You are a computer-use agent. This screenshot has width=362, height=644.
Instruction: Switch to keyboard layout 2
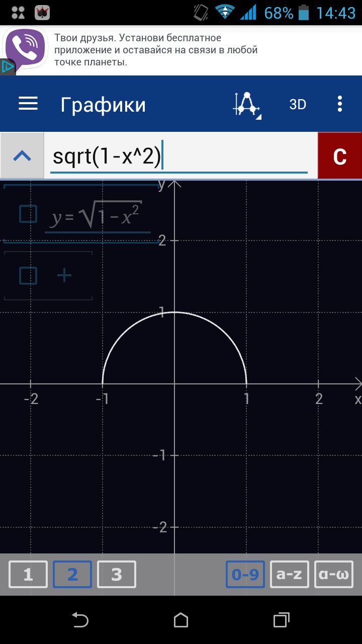coord(72,575)
